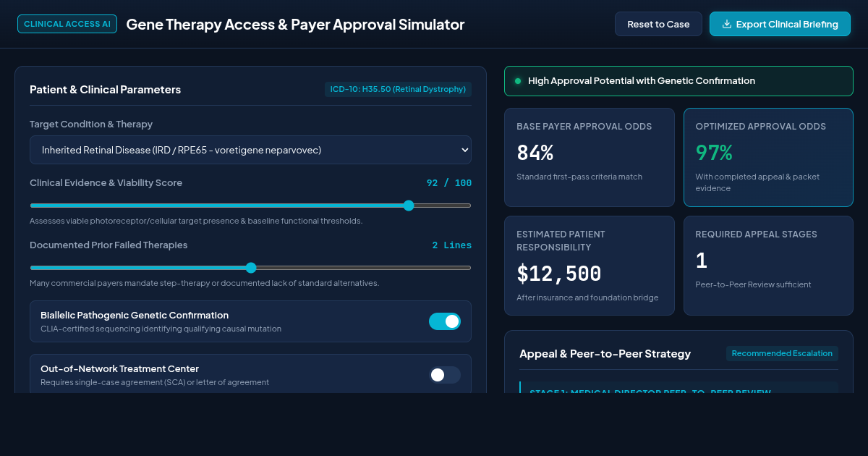Image resolution: width=868 pixels, height=456 pixels.
Task: Click 'CLIA-certified sequencing identifying qualifying causal mutation' text
Action: point(161,329)
